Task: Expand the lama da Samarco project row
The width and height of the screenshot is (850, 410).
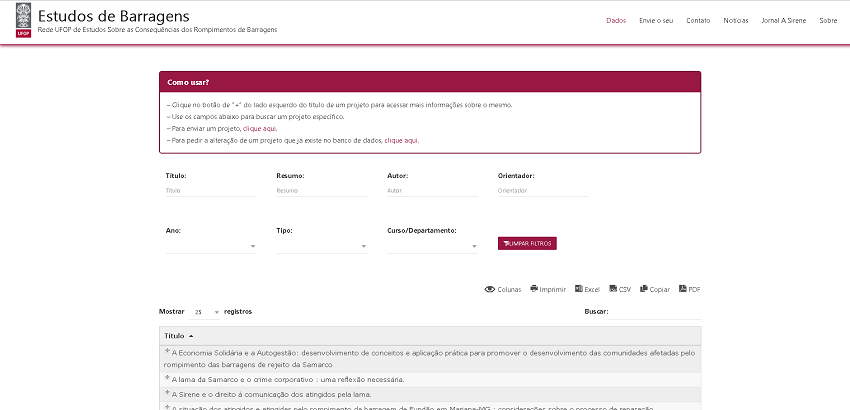Action: [167, 378]
